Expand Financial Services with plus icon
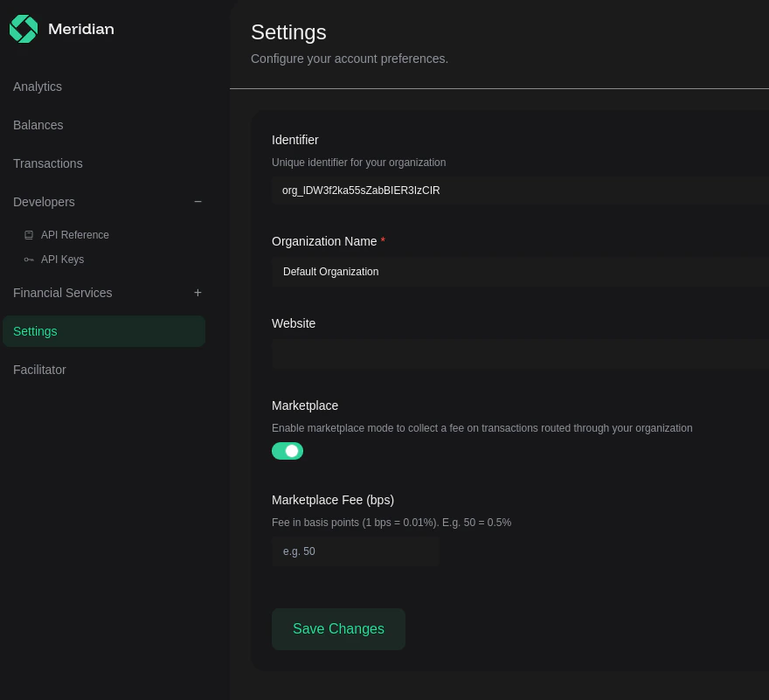This screenshot has height=700, width=769. pyautogui.click(x=197, y=293)
